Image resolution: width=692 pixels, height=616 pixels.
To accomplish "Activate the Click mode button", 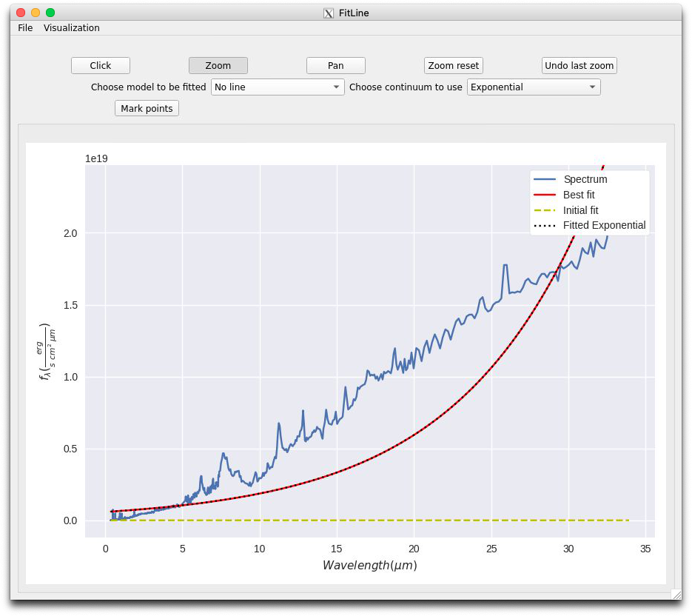I will click(x=101, y=65).
